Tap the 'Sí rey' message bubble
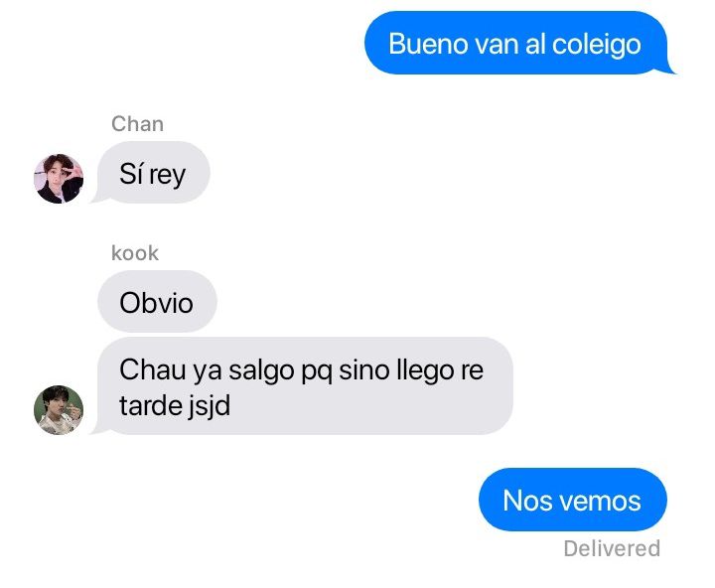The image size is (715, 588). pyautogui.click(x=152, y=173)
